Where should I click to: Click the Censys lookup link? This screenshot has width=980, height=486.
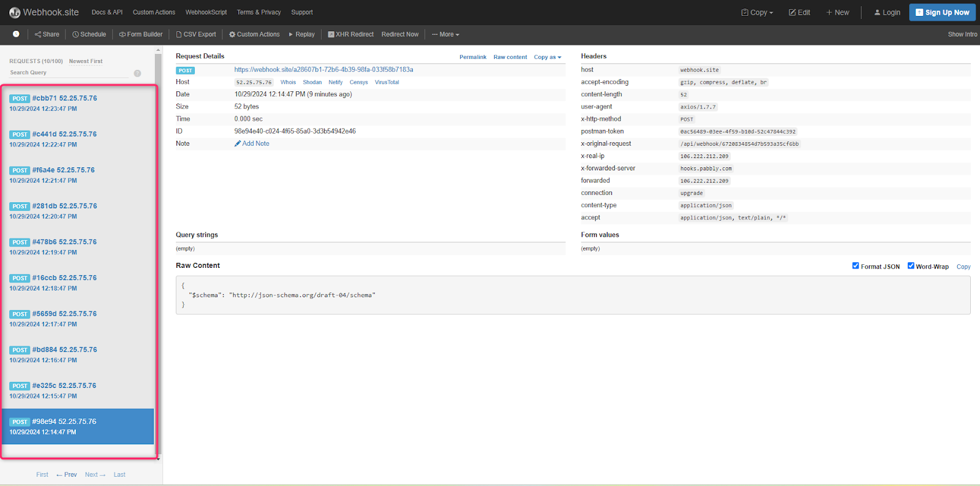(x=359, y=82)
